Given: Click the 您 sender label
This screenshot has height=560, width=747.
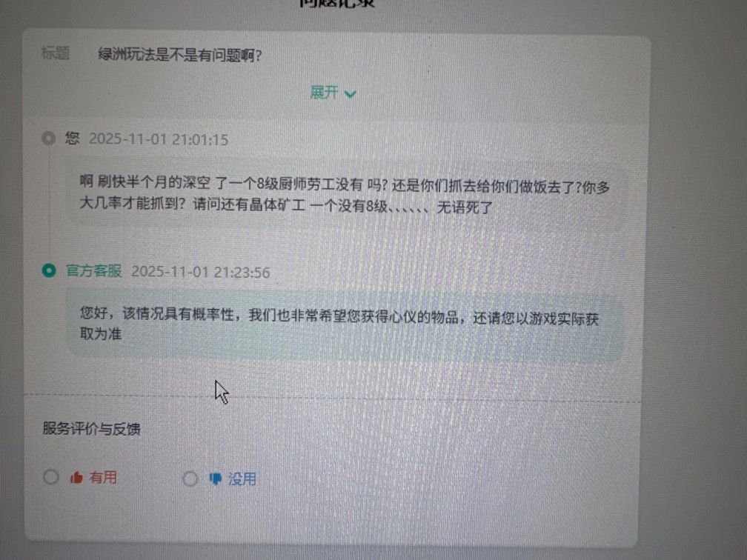Looking at the screenshot, I should pyautogui.click(x=73, y=138).
